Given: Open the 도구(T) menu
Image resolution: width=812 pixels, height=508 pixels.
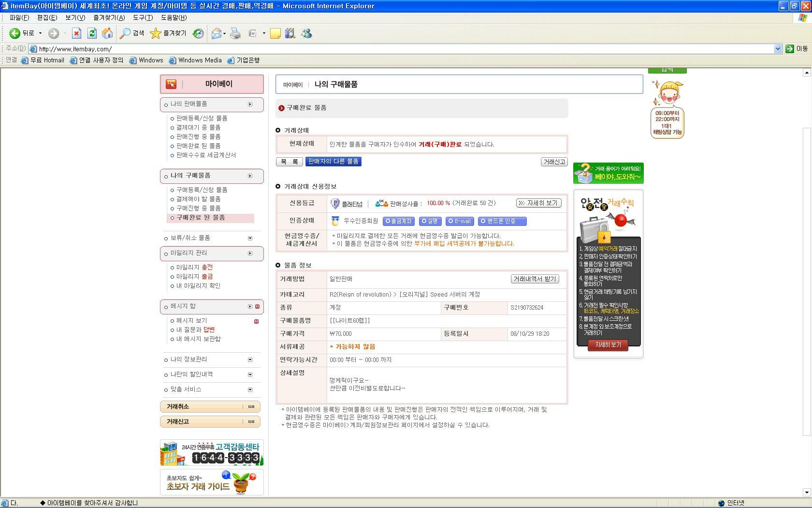Looking at the screenshot, I should [144, 17].
